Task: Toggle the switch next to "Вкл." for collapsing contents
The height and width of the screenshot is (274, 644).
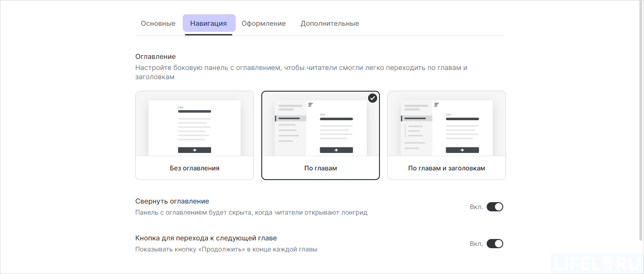Action: tap(495, 207)
